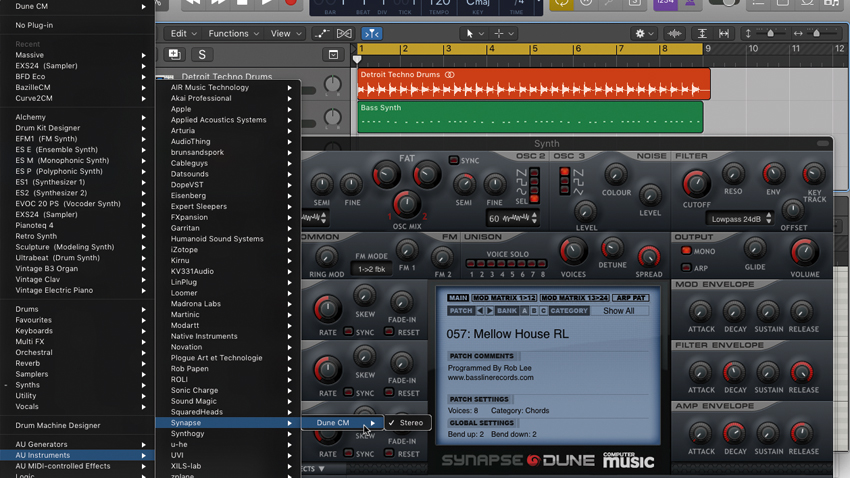Select Dune CM submenu entry
Screen dimensions: 850x478
(343, 423)
